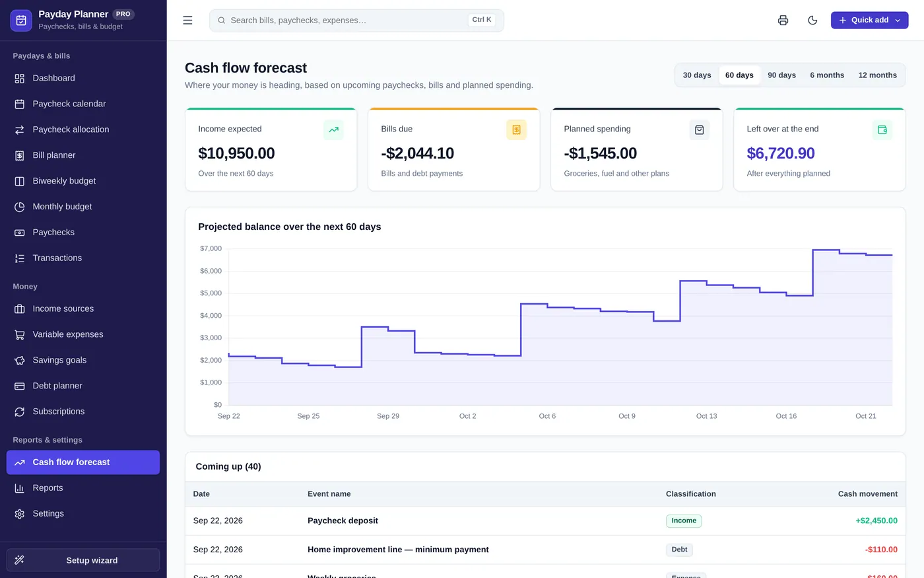
Task: Open Settings from sidebar
Action: tap(83, 514)
